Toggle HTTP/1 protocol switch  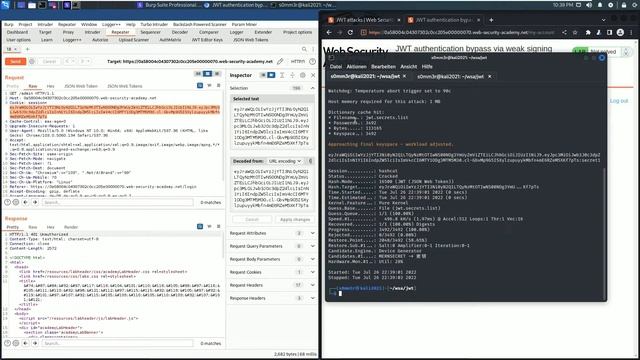(298, 61)
